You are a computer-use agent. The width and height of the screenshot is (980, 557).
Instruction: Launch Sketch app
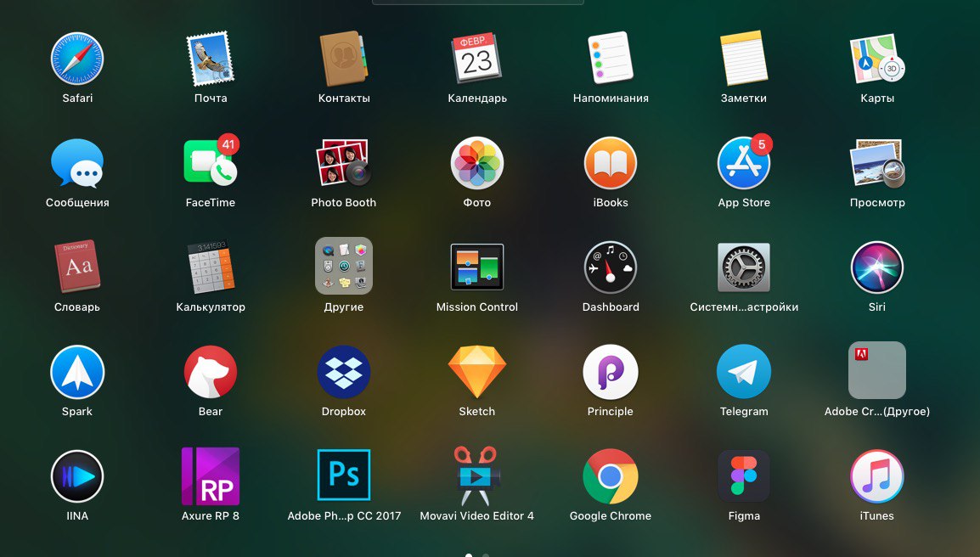click(x=477, y=372)
